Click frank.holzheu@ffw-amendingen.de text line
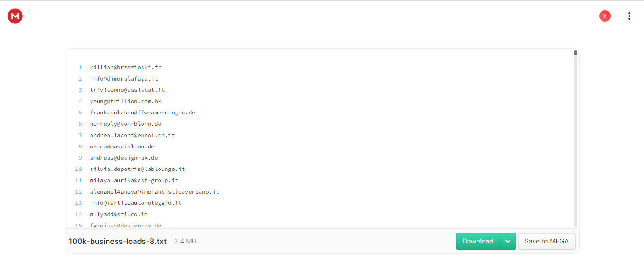The height and width of the screenshot is (259, 644). coord(142,113)
